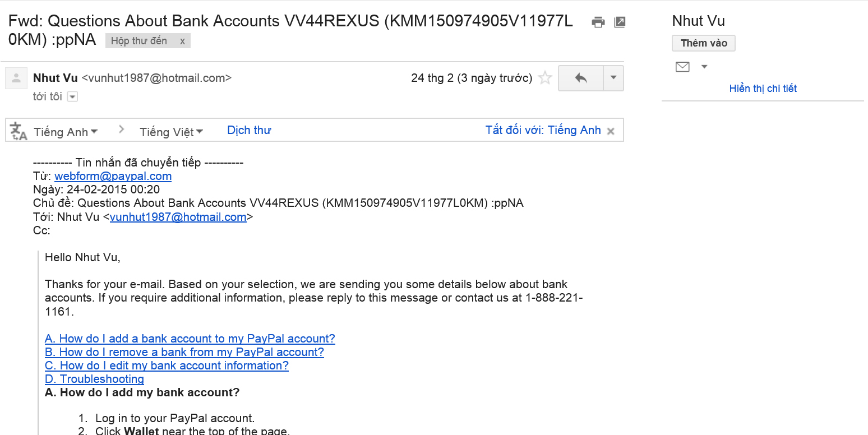
Task: Click the envelope email contact icon
Action: pyautogui.click(x=682, y=67)
